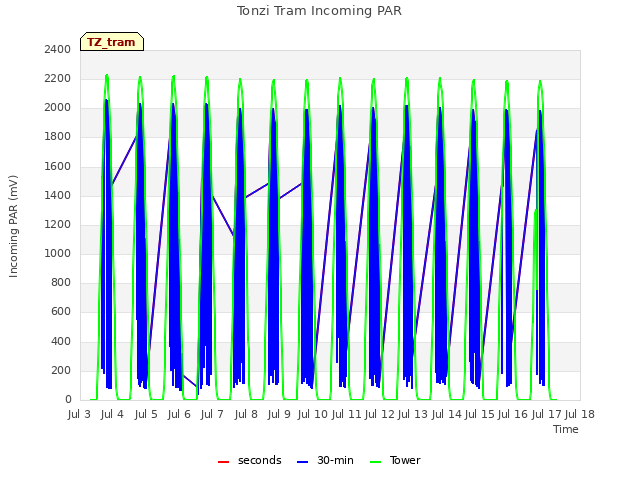This screenshot has width=640, height=480.
Task: Click the 1800 y-axis tick label
Action: click(58, 137)
